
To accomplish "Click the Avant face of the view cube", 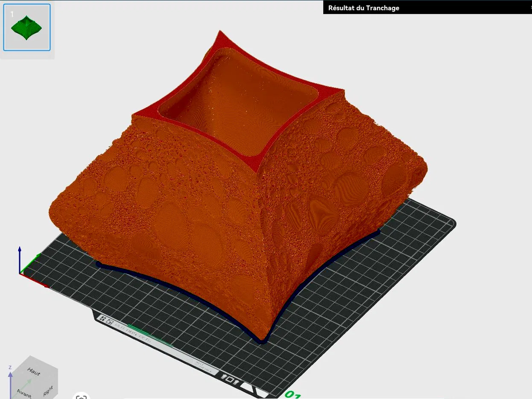I will click(x=23, y=393).
